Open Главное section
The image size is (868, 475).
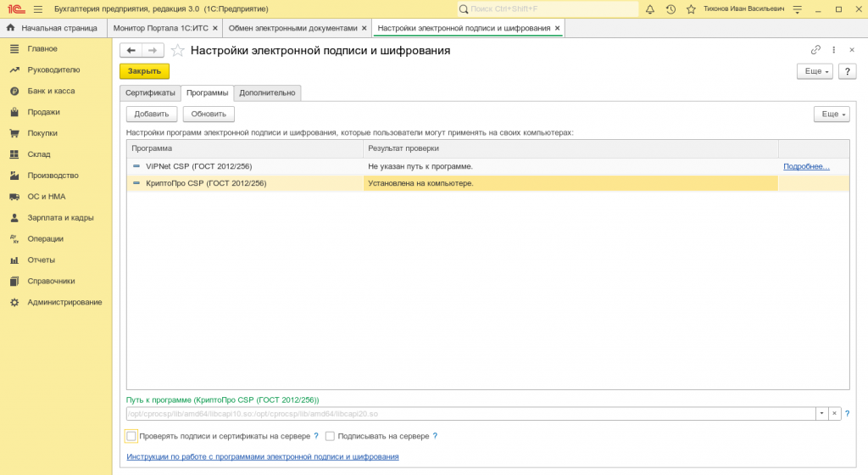pos(42,48)
